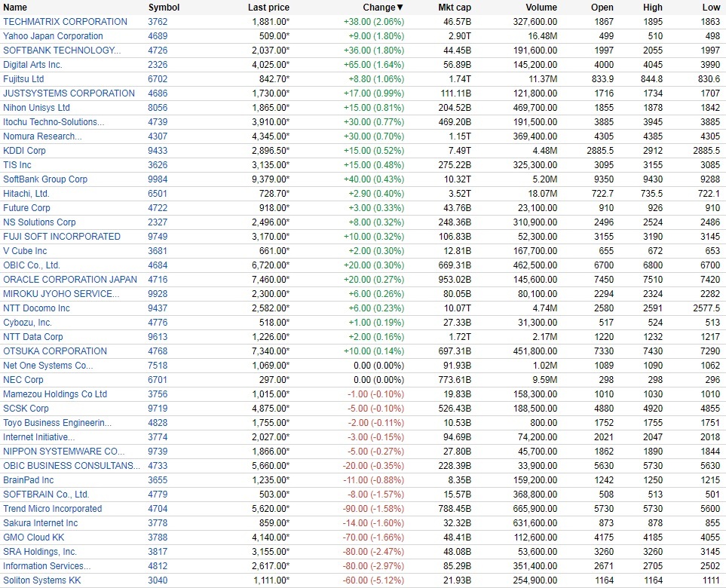Open the Soliton Systems KK link

pos(42,581)
